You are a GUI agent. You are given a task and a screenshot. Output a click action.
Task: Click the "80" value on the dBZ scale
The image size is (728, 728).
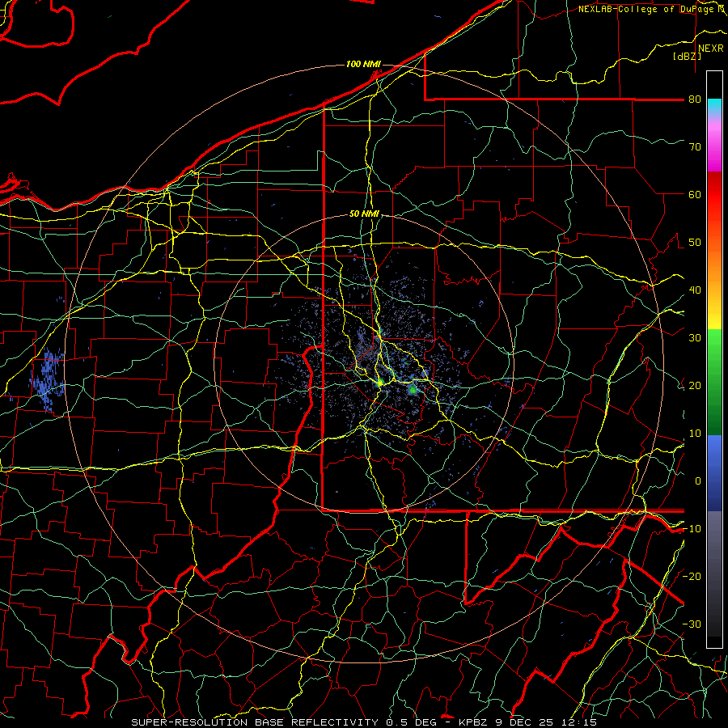[695, 99]
